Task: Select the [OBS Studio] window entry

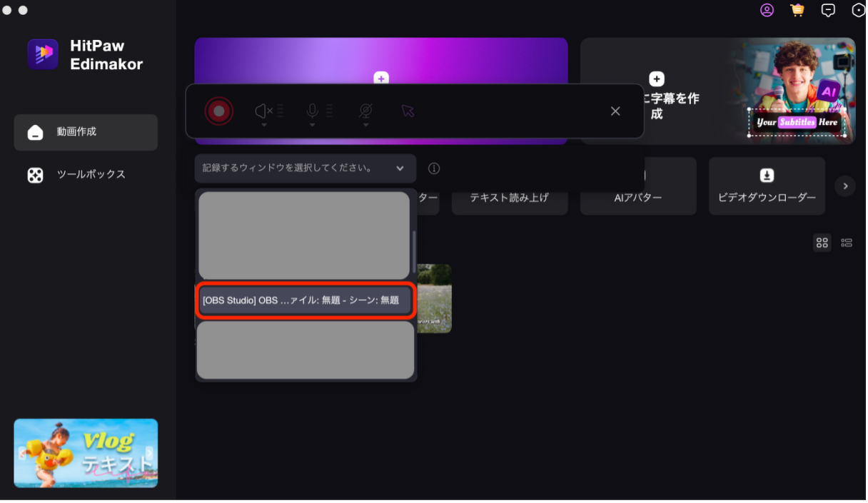Action: (305, 300)
